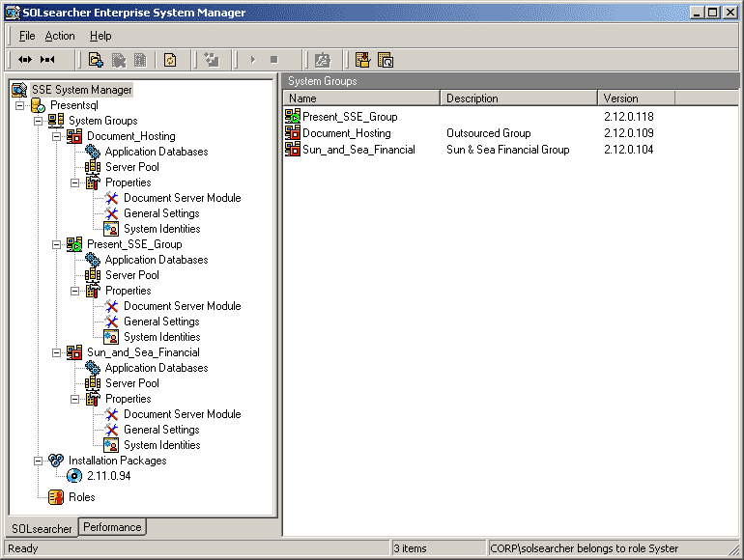744x560 pixels.
Task: Click the greyed-out signature edit toolbar icon
Action: pyautogui.click(x=323, y=60)
